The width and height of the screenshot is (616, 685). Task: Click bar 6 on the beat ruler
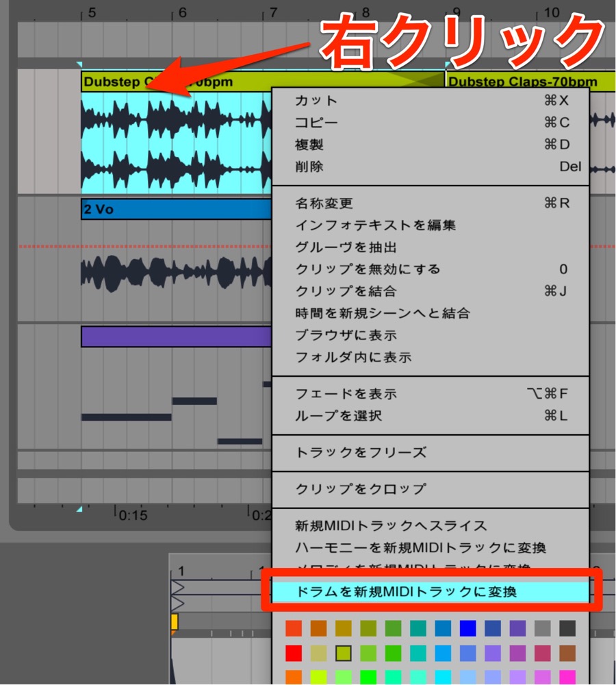point(182,12)
